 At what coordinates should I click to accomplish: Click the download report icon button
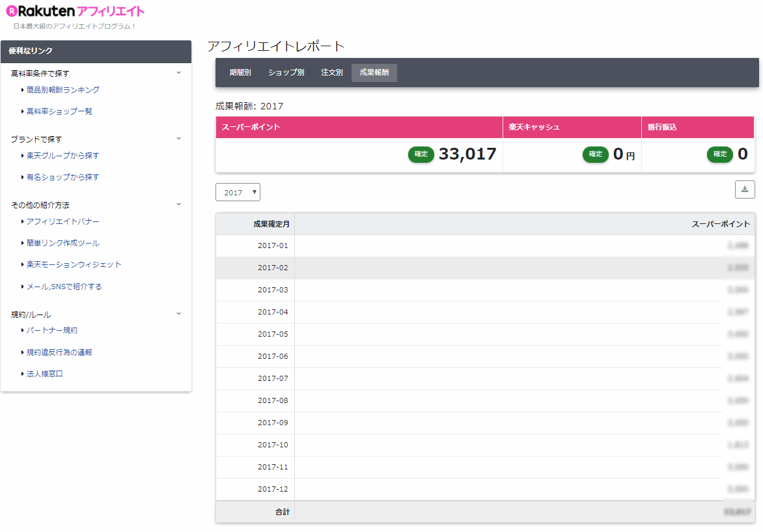(x=745, y=189)
